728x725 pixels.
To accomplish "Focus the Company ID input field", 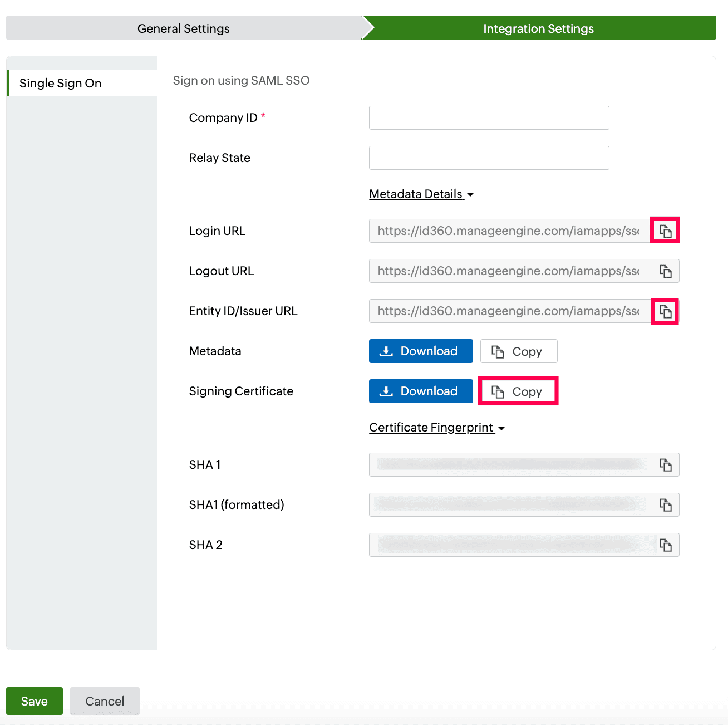I will click(x=489, y=117).
